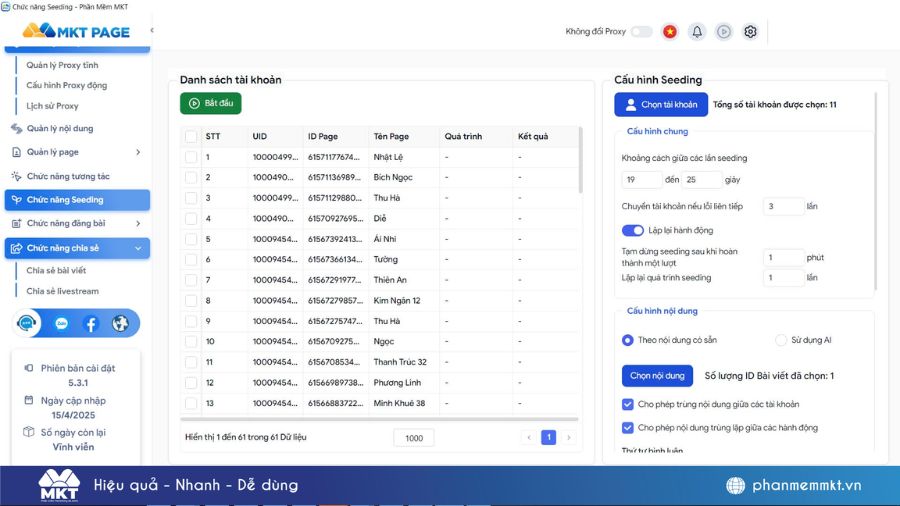Open the Zalo contact icon
Screen dimensions: 900x506
pos(61,323)
